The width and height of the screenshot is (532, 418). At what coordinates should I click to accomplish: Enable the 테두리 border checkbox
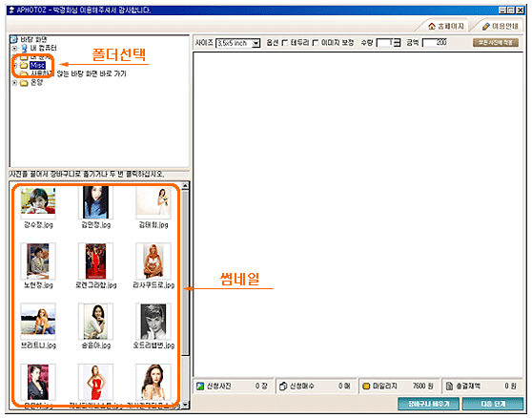[285, 42]
